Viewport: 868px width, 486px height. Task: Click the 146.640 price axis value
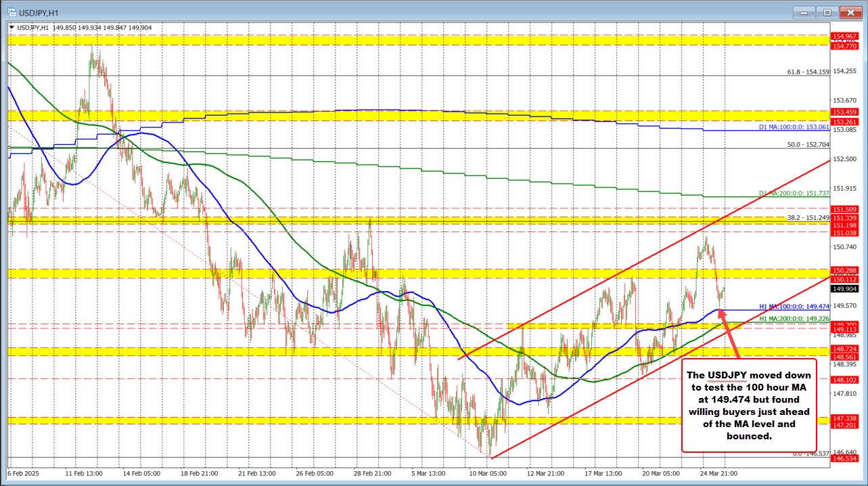click(x=845, y=452)
